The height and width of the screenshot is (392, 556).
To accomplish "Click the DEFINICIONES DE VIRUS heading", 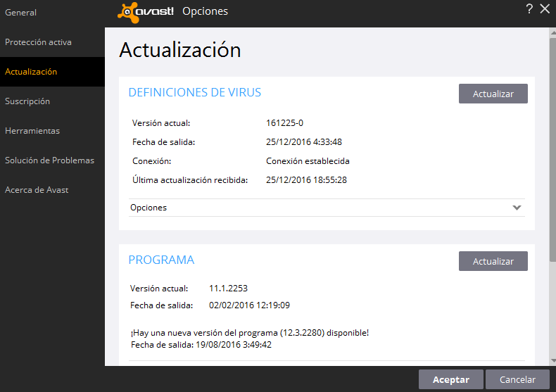I will point(195,92).
